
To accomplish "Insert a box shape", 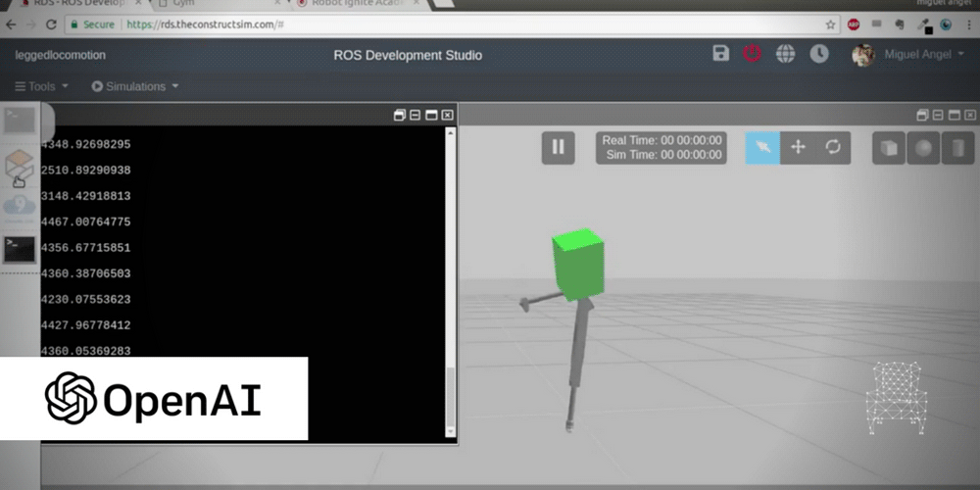I will click(888, 148).
